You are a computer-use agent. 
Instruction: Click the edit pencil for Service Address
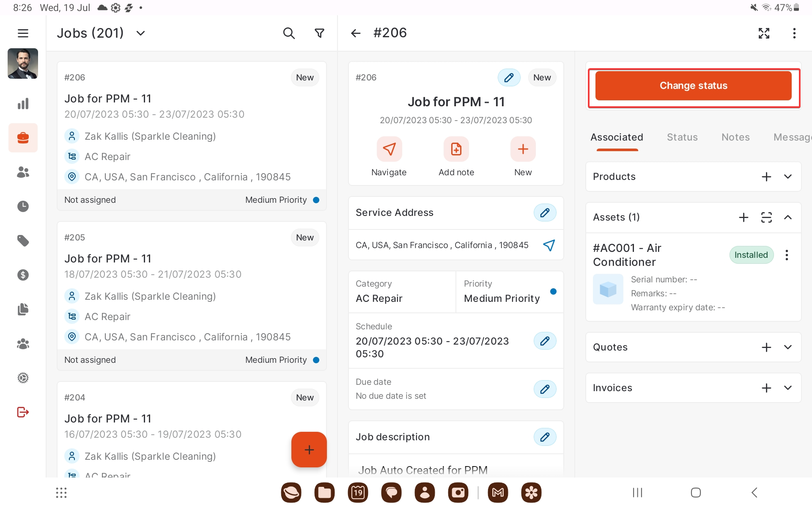coord(545,213)
